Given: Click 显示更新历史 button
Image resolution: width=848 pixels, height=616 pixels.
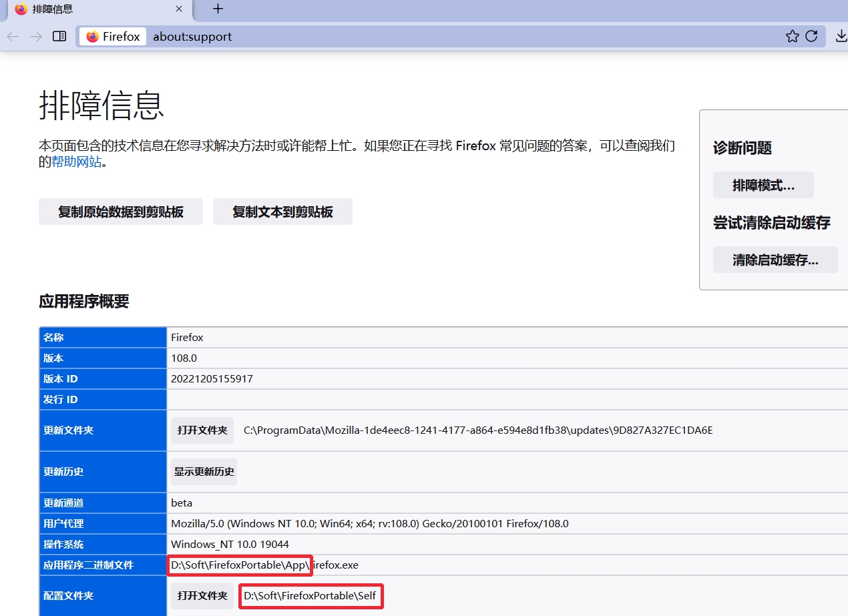Looking at the screenshot, I should pos(204,472).
